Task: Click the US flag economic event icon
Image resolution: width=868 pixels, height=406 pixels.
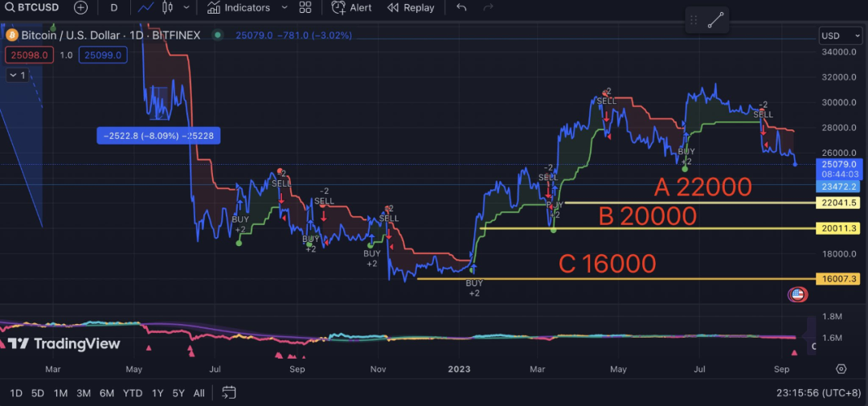Action: click(797, 295)
